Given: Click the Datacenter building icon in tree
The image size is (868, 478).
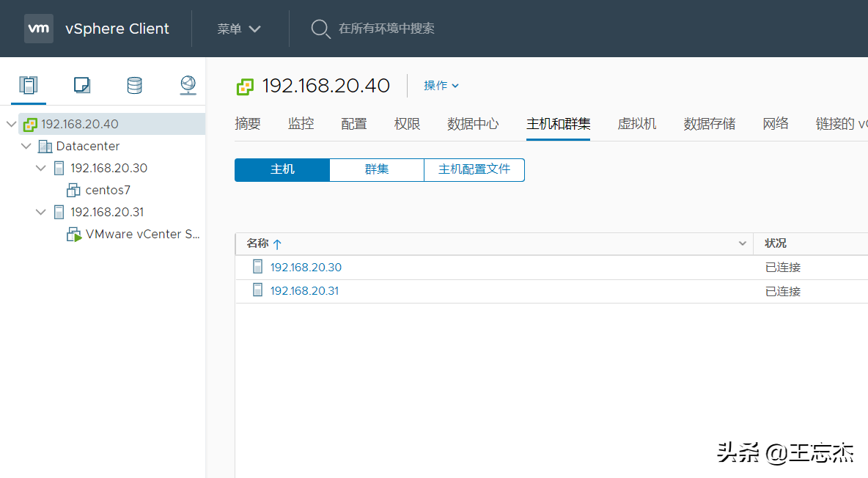Looking at the screenshot, I should coord(45,146).
